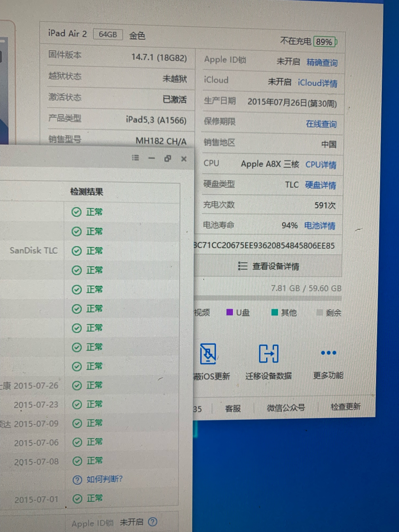Viewport: 399px width, 532px height.
Task: Click the 89% battery indicator
Action: [x=325, y=42]
